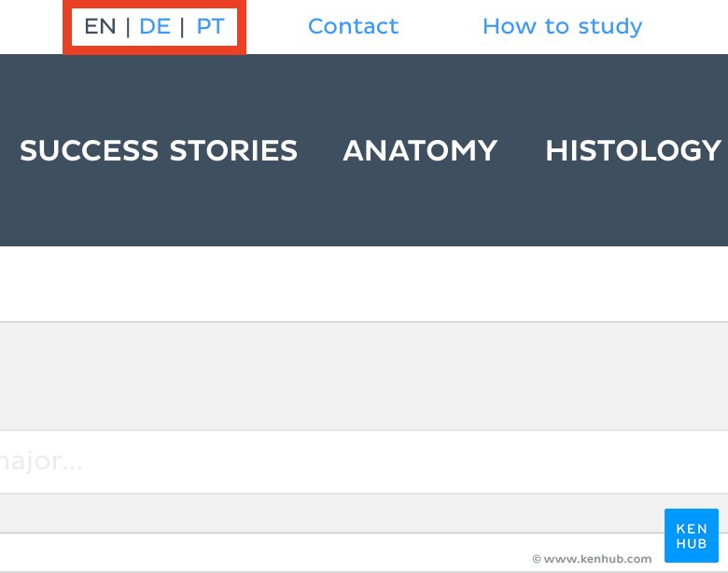The image size is (728, 573).
Task: Click dark navigation bar area below SUCCESS STORIES
Action: tap(159, 210)
